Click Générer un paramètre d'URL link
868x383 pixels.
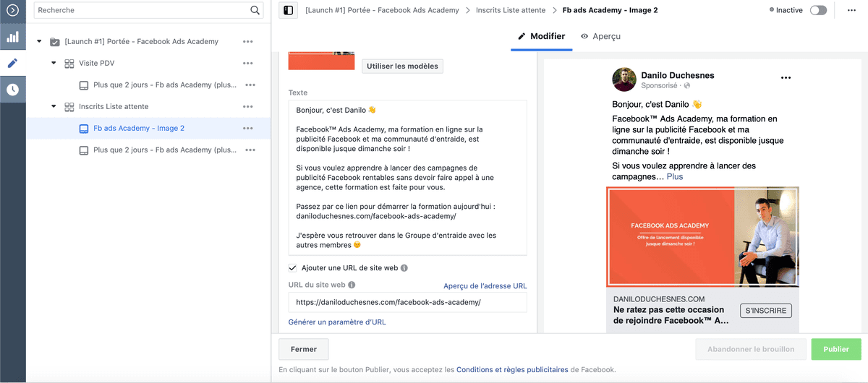point(337,322)
